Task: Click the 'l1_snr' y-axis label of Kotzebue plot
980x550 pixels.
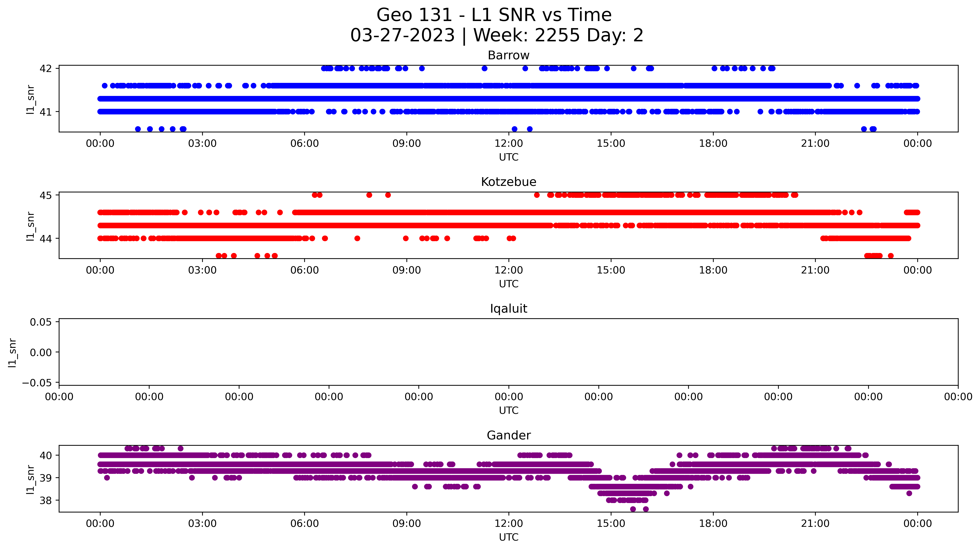Action: 30,226
